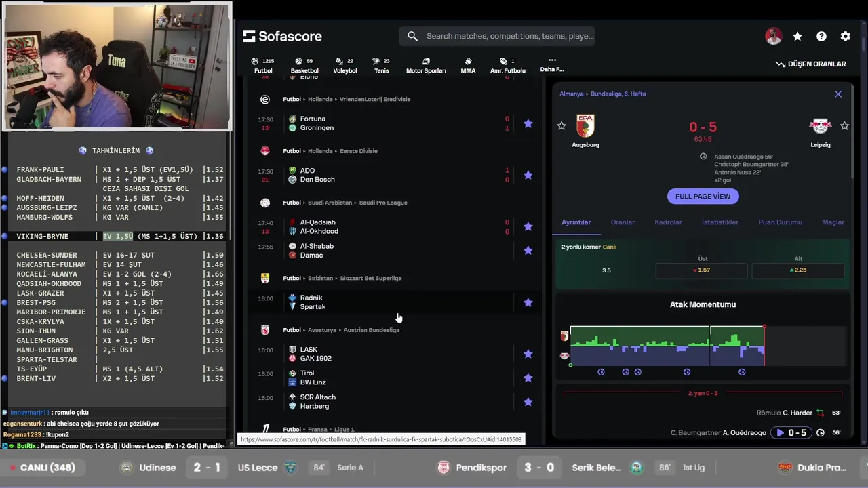Viewport: 868px width, 488px height.
Task: Open favorites star in the header
Action: 797,37
